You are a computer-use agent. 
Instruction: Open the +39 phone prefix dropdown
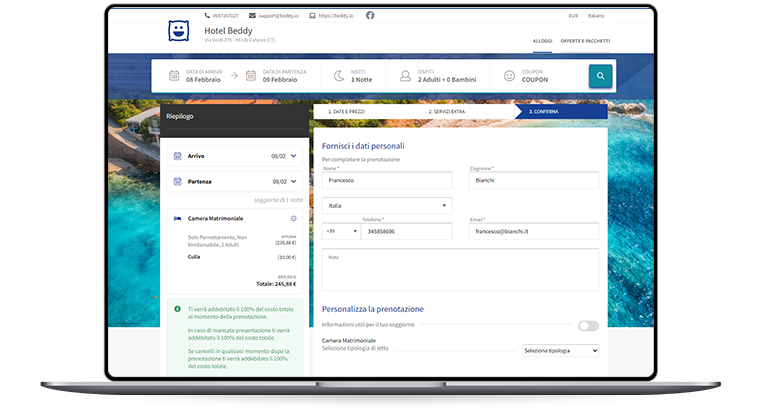click(x=341, y=231)
